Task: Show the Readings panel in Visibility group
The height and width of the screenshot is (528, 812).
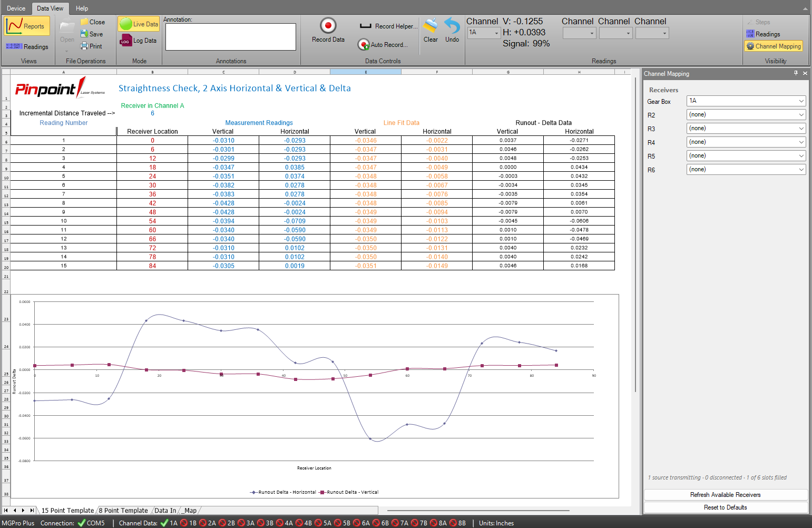Action: [763, 34]
